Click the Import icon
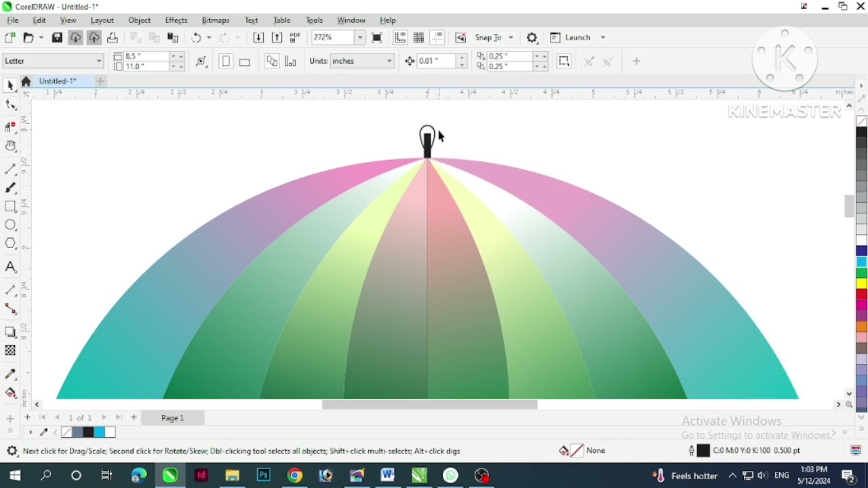868x488 pixels. coord(258,38)
